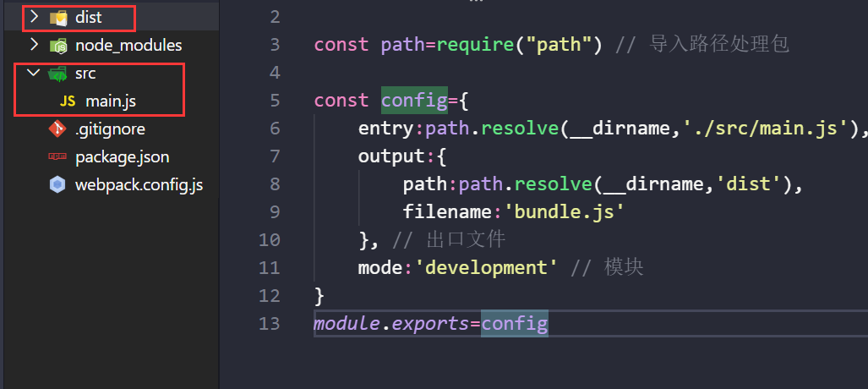Open main.js in the explorer
The height and width of the screenshot is (389, 868).
tap(111, 101)
